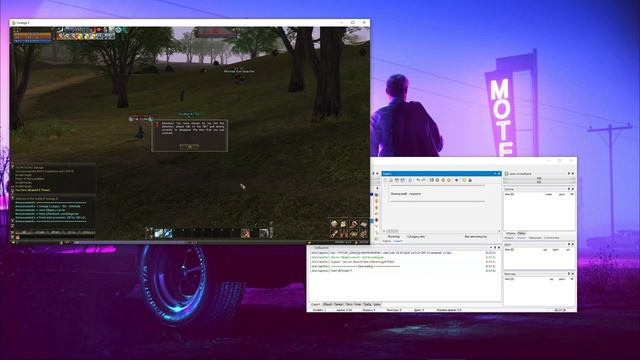The image size is (640, 360).
Task: Close the Дроп panel
Action: pos(573,244)
